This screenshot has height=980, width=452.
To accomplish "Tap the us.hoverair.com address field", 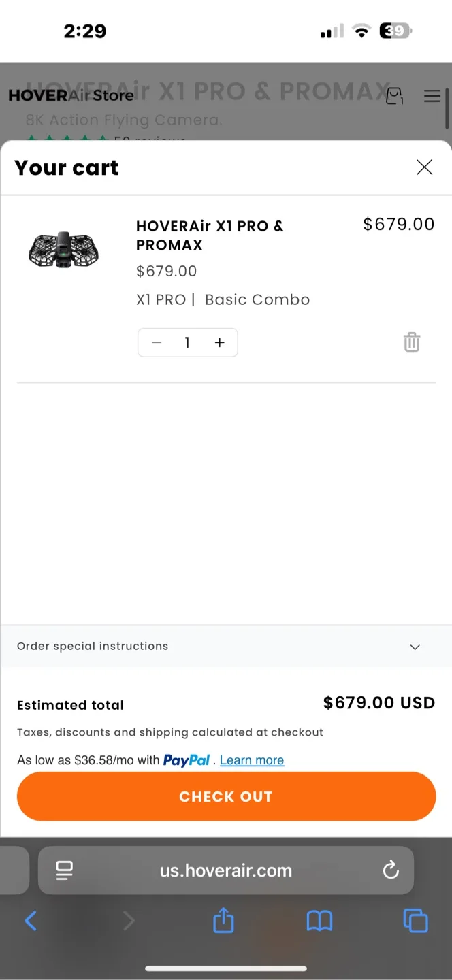I will (x=226, y=870).
